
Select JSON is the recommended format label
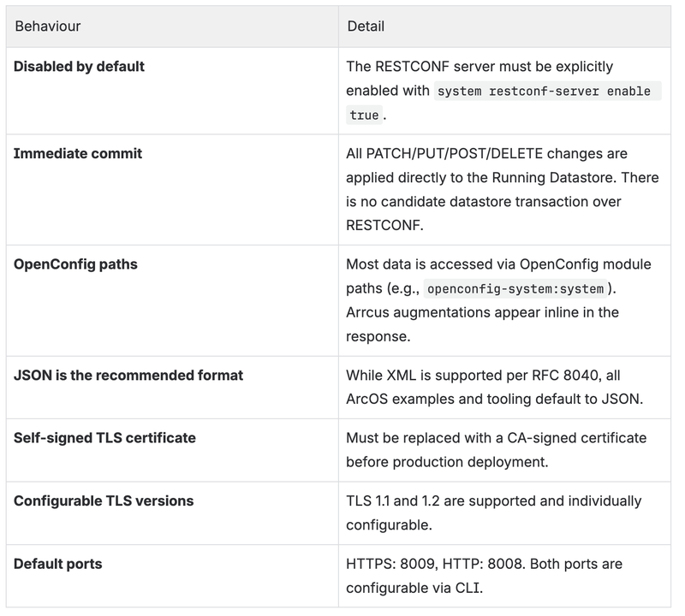tap(128, 375)
